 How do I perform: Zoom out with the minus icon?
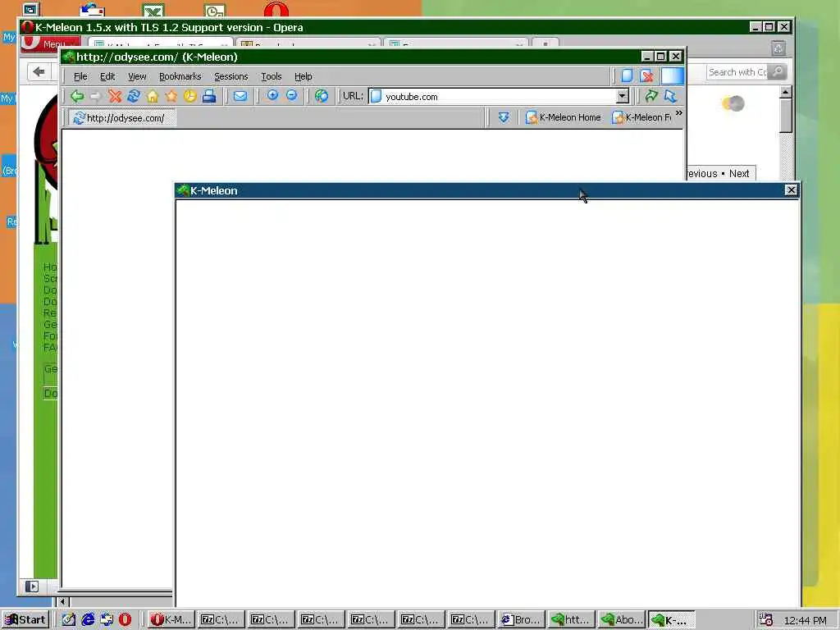click(x=291, y=95)
